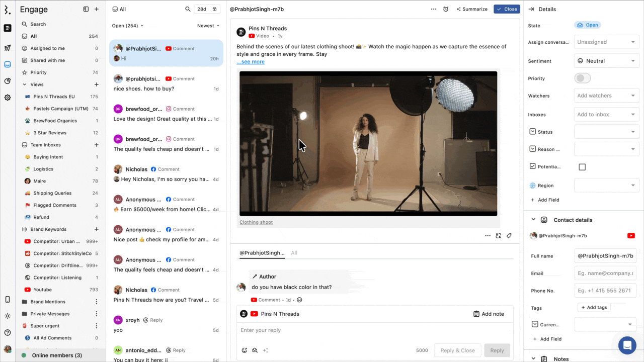Expand the Open (254) status filter
This screenshot has width=644, height=362.
click(x=128, y=26)
